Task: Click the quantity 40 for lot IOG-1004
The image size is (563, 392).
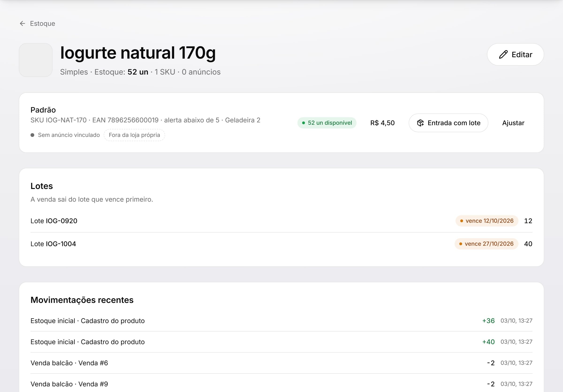Action: tap(528, 244)
